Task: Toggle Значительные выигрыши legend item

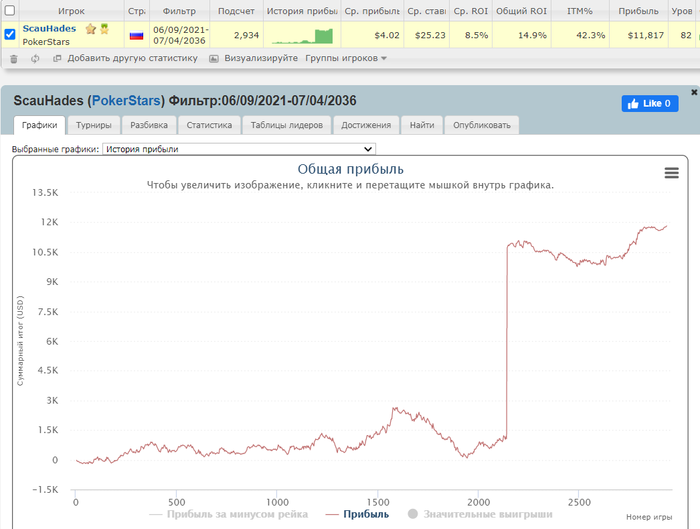Action: click(480, 514)
